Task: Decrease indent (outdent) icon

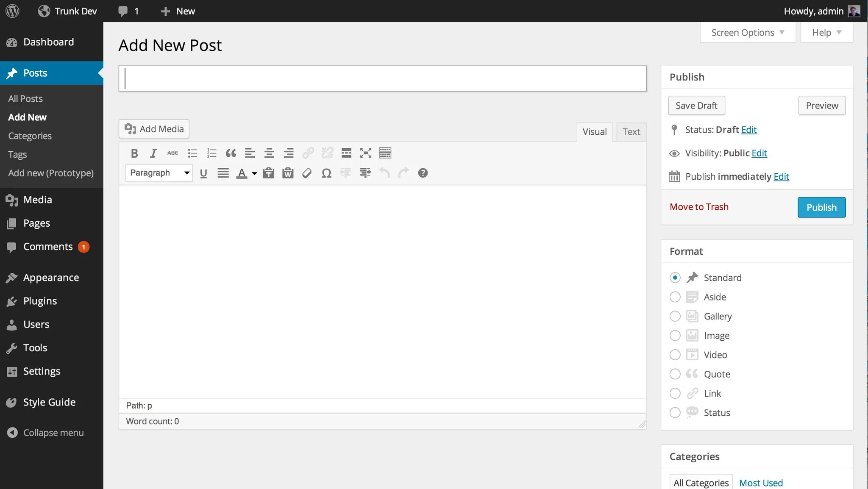Action: [345, 173]
